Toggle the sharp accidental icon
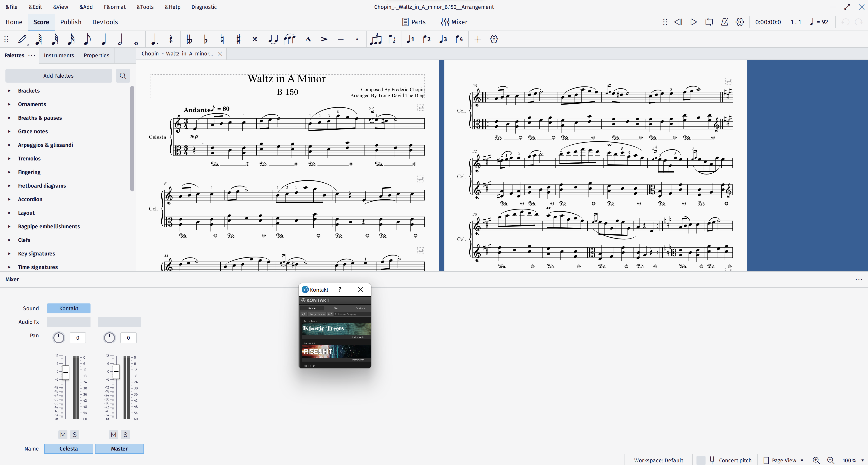 (x=238, y=39)
